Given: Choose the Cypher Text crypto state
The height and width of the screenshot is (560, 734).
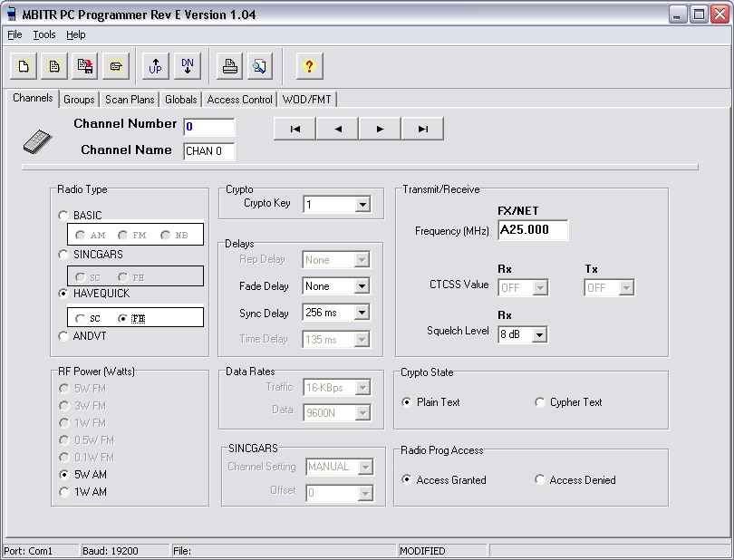Looking at the screenshot, I should [541, 402].
